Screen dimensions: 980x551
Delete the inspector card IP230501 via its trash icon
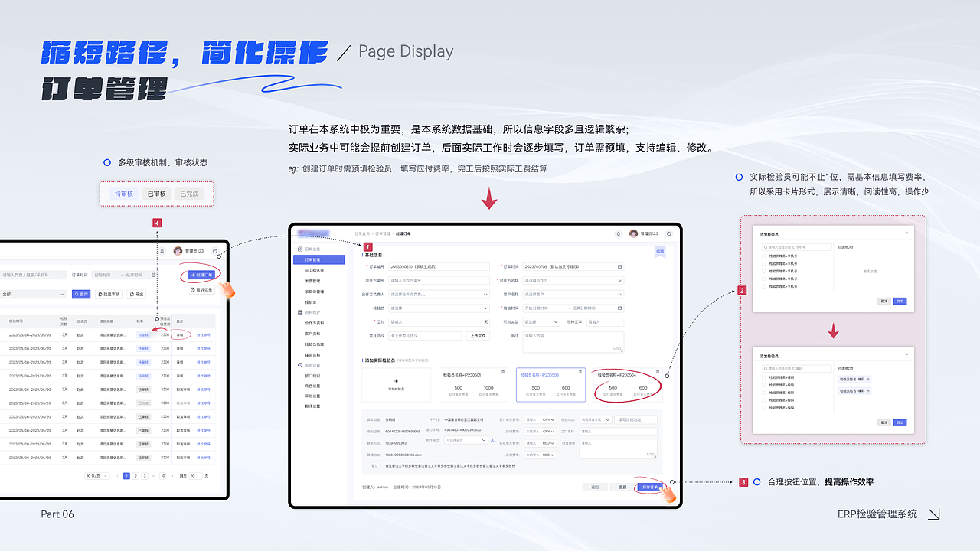(x=503, y=371)
